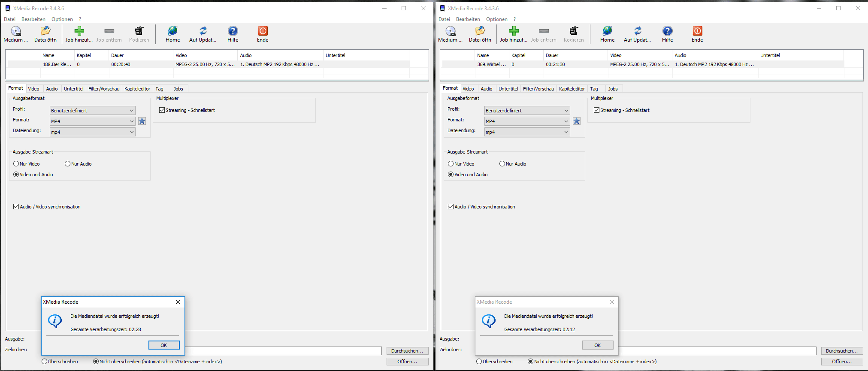Click Öffnen... in left window
Viewport: 868px width, 371px height.
click(407, 362)
